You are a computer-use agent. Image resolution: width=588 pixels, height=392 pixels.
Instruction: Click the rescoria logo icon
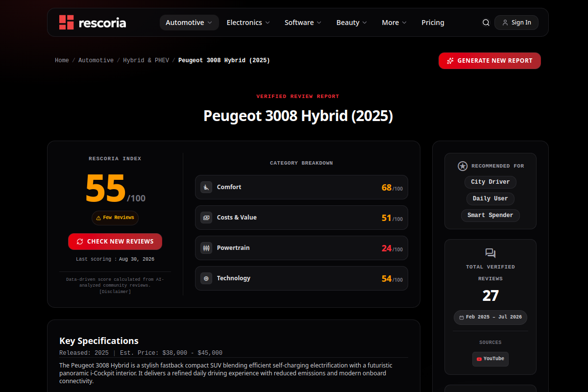66,23
